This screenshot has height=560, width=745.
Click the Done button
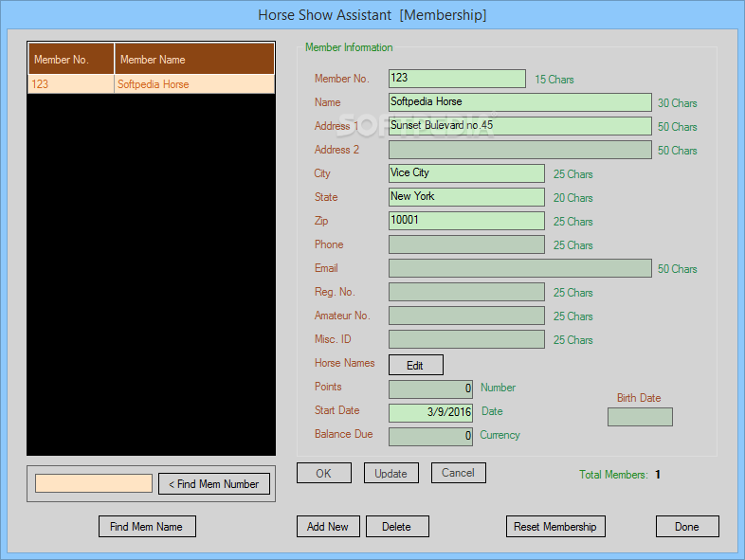(x=687, y=526)
